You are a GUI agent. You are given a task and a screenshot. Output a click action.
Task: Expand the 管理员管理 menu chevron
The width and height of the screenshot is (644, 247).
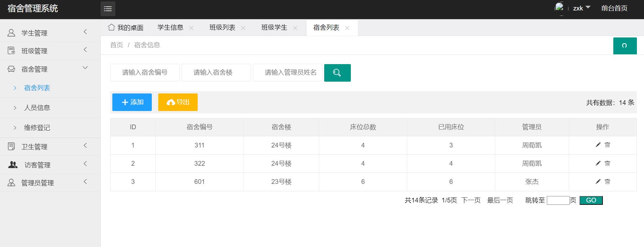pyautogui.click(x=85, y=182)
